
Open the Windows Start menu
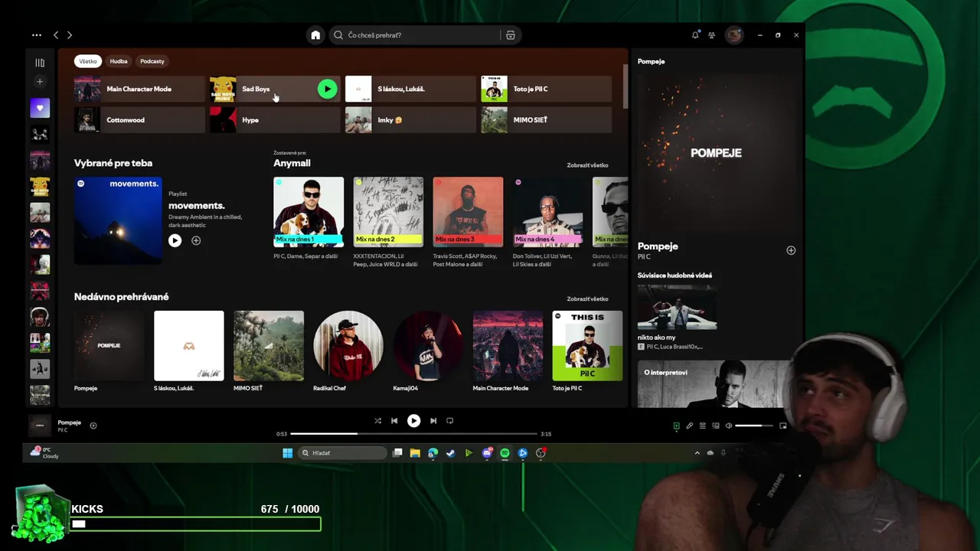coord(287,453)
